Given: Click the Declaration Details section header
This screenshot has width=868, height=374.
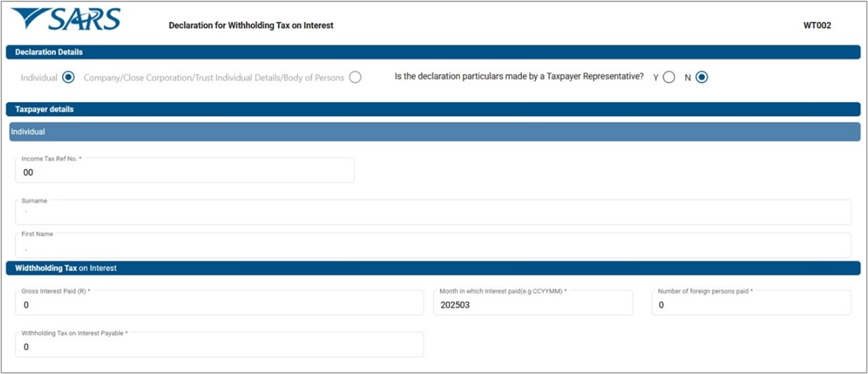Looking at the screenshot, I should click(433, 52).
